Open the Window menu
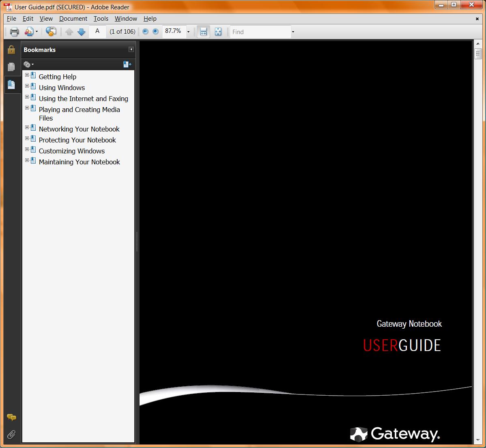 pyautogui.click(x=126, y=19)
